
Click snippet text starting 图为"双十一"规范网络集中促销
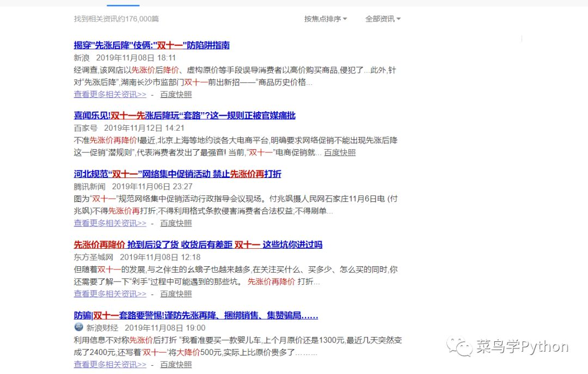pyautogui.click(x=236, y=205)
